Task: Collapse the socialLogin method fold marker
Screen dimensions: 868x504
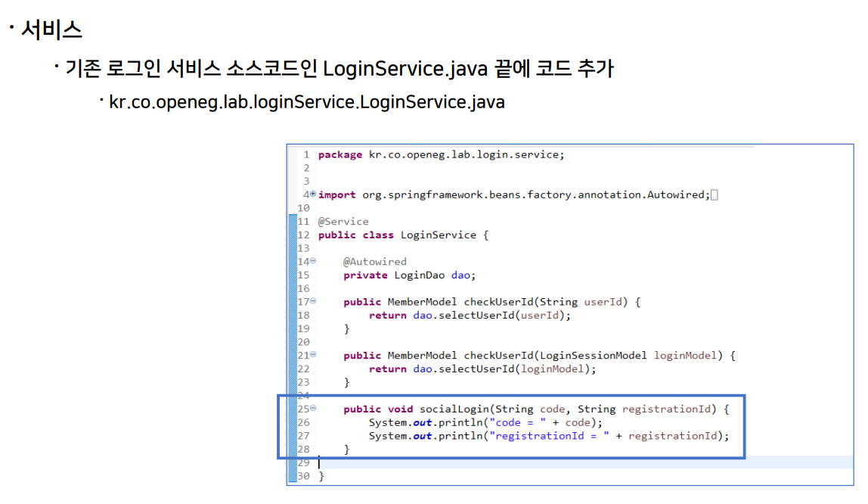Action: click(x=313, y=409)
